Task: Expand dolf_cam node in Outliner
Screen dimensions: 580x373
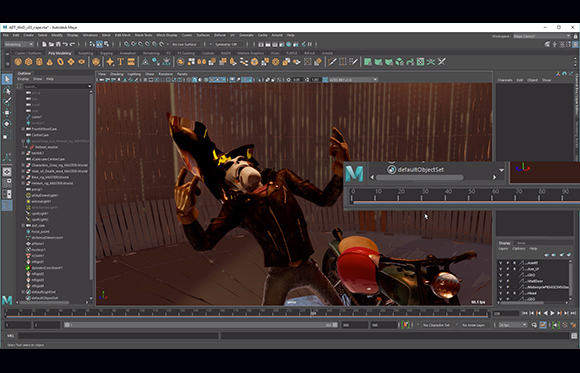Action: click(23, 225)
